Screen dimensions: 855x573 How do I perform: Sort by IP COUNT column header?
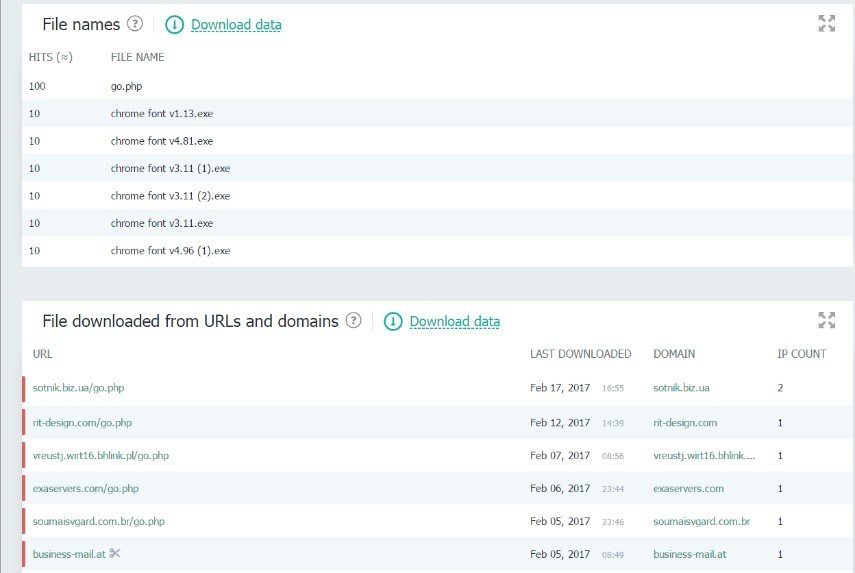pyautogui.click(x=802, y=354)
